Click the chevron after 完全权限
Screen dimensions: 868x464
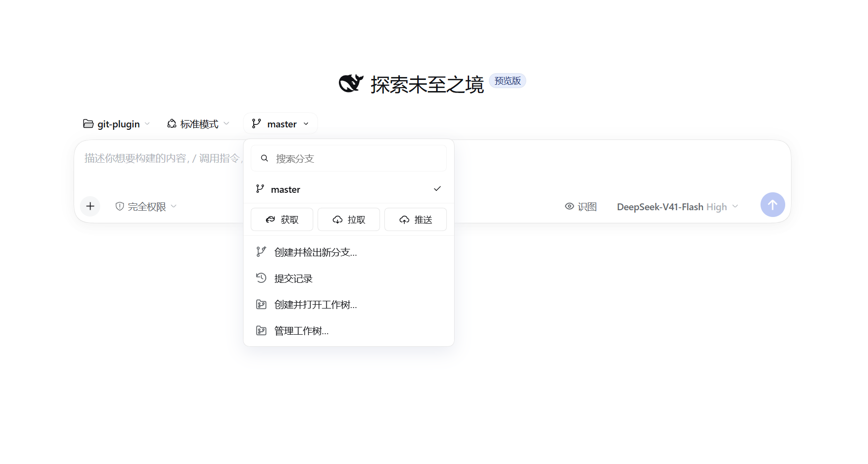pyautogui.click(x=173, y=206)
